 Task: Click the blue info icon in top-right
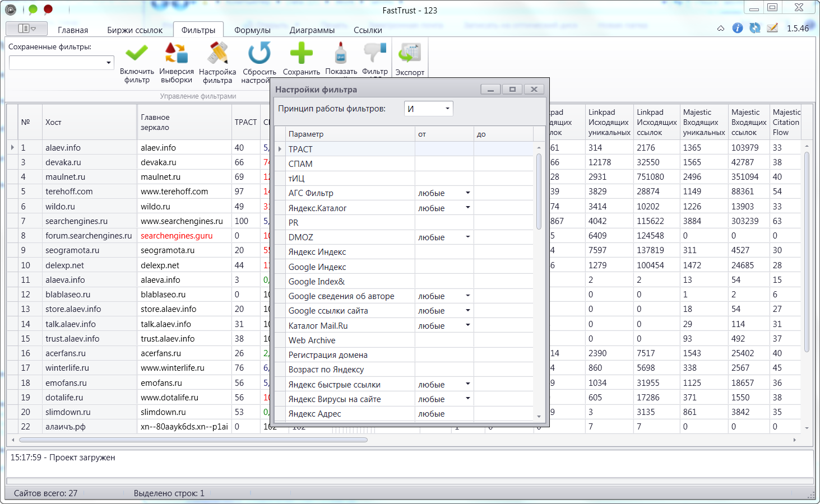[738, 28]
